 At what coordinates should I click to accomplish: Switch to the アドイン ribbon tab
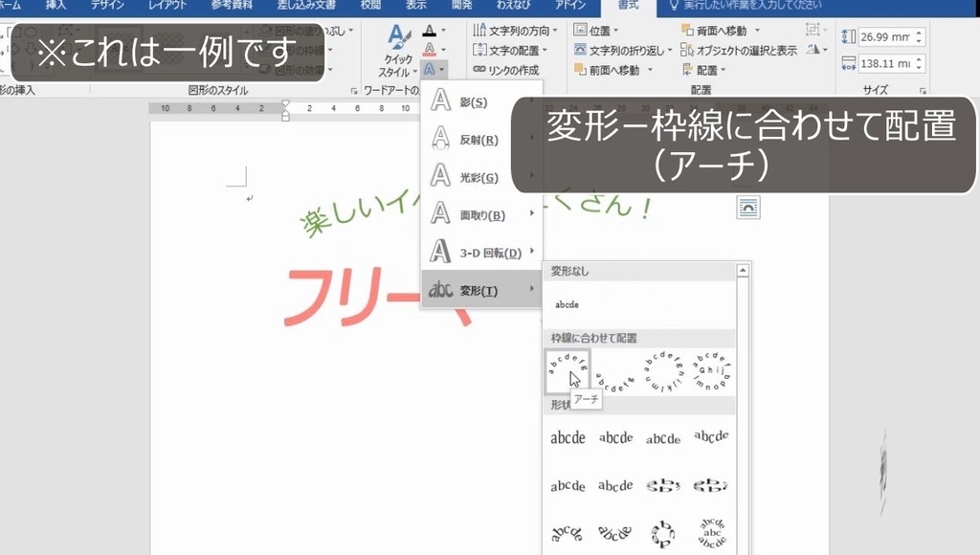tap(570, 5)
